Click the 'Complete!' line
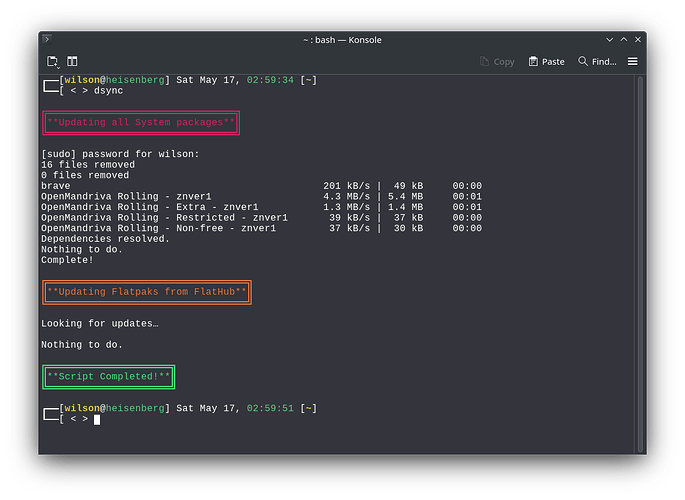The image size is (685, 500). 67,260
